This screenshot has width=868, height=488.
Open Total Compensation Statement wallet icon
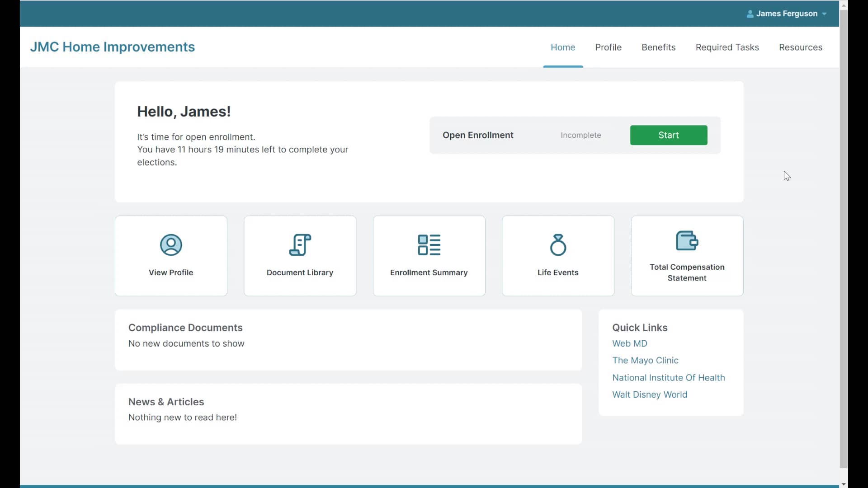tap(687, 240)
